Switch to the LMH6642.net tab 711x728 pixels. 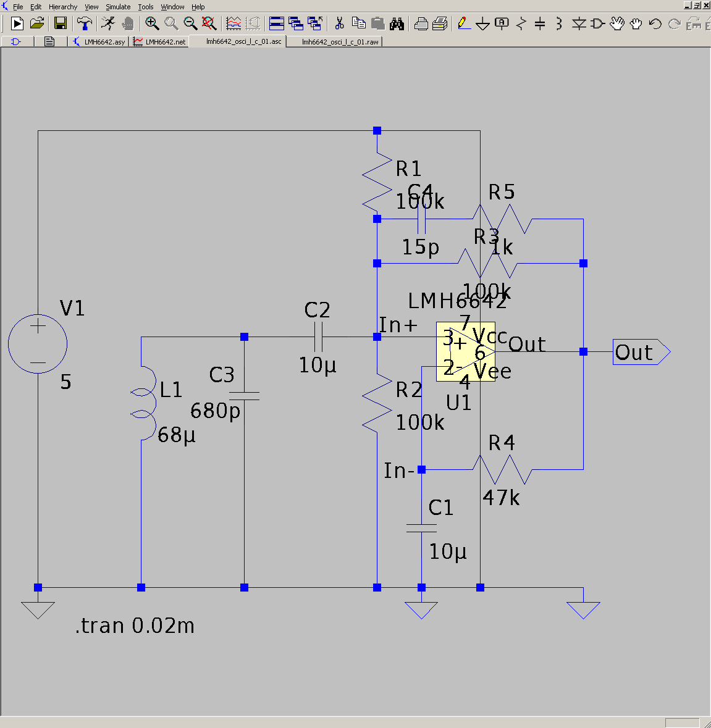coord(159,42)
